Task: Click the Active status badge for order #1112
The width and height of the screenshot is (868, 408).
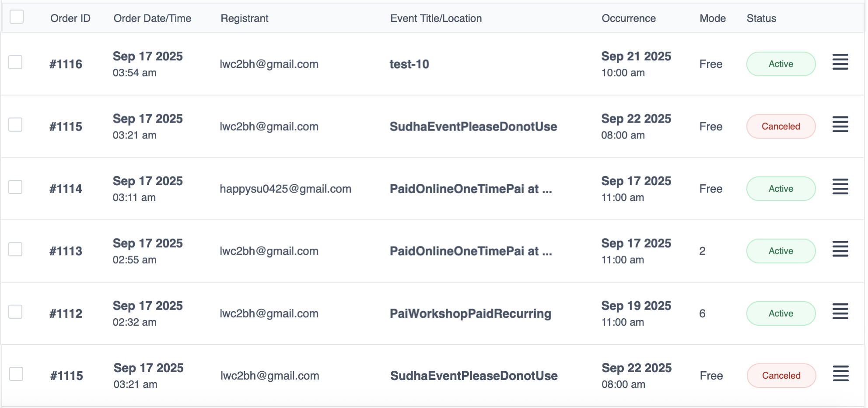Action: click(x=780, y=313)
